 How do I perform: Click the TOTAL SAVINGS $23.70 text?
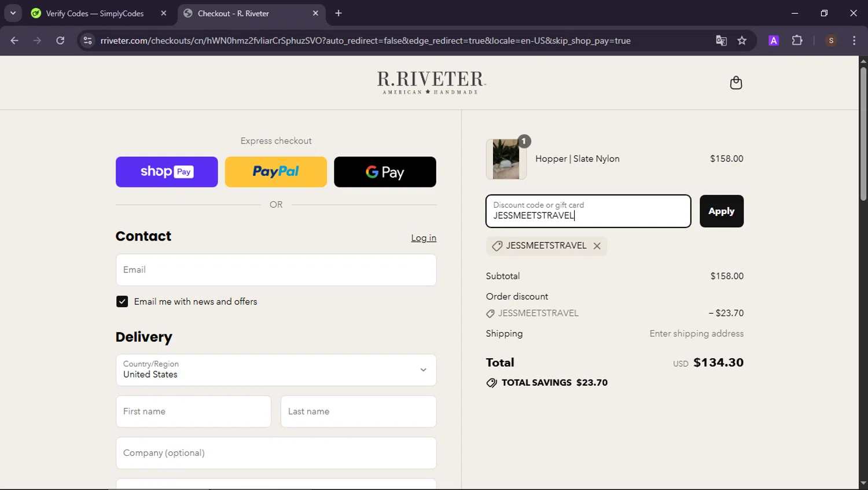coord(554,382)
